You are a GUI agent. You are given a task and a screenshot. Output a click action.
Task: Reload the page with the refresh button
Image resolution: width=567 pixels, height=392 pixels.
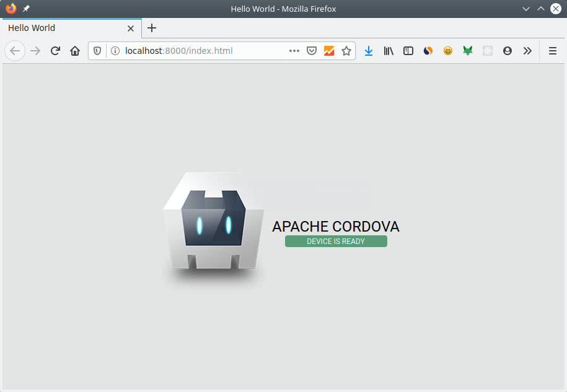[x=55, y=51]
